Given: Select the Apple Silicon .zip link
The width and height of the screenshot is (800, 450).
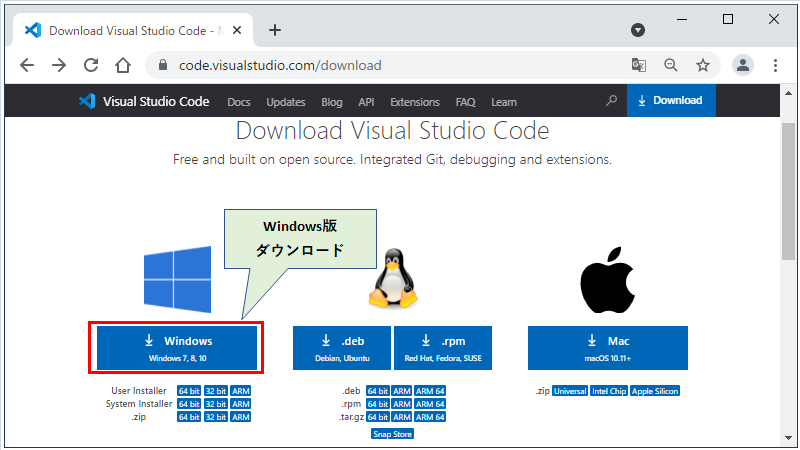Looking at the screenshot, I should tap(655, 391).
